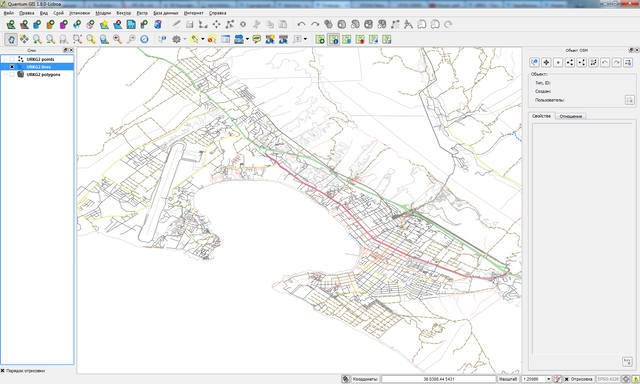Click the Pan Map to Selection icon

tap(24, 39)
